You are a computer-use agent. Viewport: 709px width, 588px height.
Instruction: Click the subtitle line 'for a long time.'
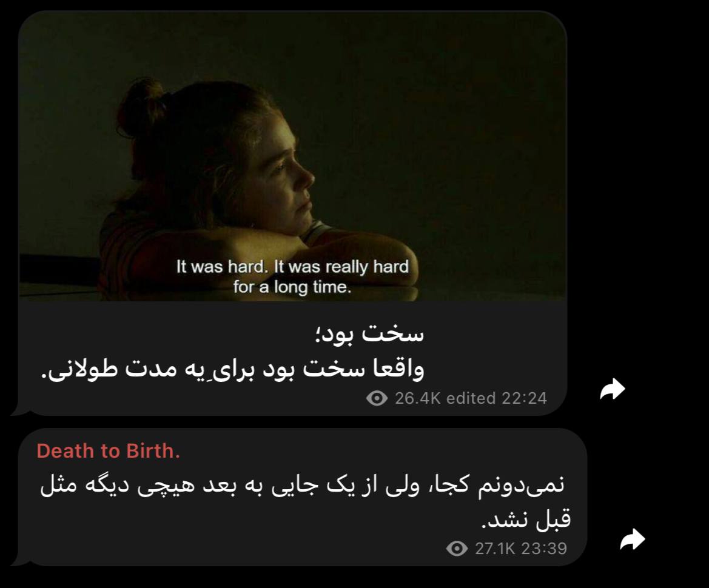click(292, 287)
